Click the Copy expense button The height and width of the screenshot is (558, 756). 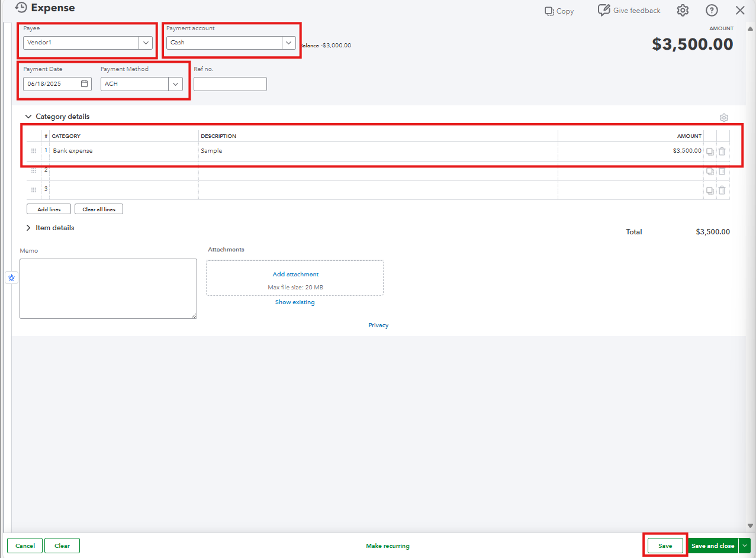[559, 11]
